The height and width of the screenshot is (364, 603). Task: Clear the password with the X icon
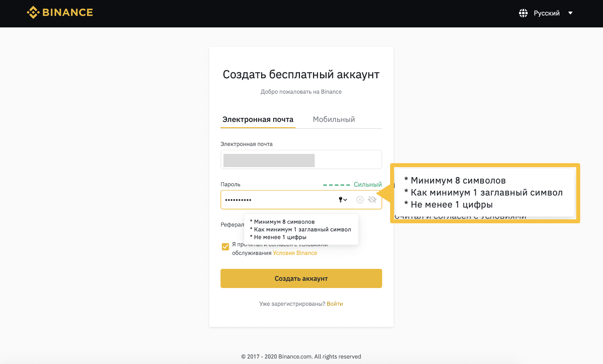360,200
